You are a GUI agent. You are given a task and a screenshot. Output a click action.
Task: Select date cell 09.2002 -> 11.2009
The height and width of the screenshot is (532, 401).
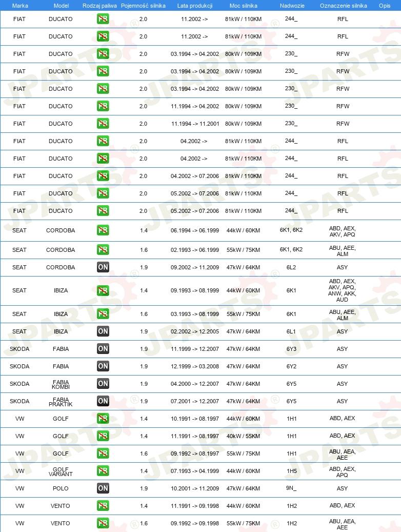tap(195, 267)
